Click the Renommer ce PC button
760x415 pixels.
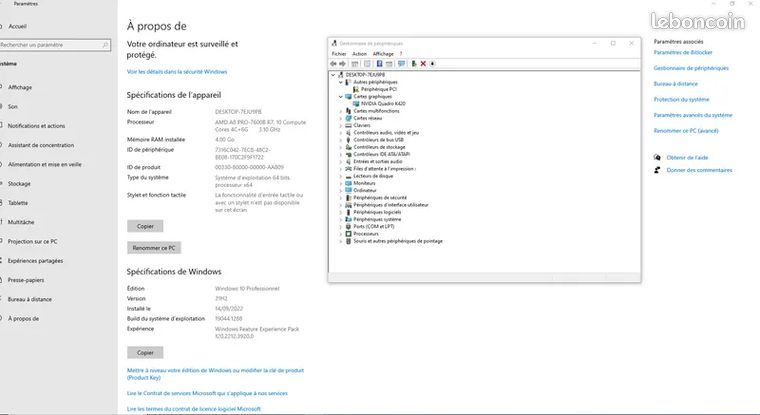pyautogui.click(x=154, y=248)
